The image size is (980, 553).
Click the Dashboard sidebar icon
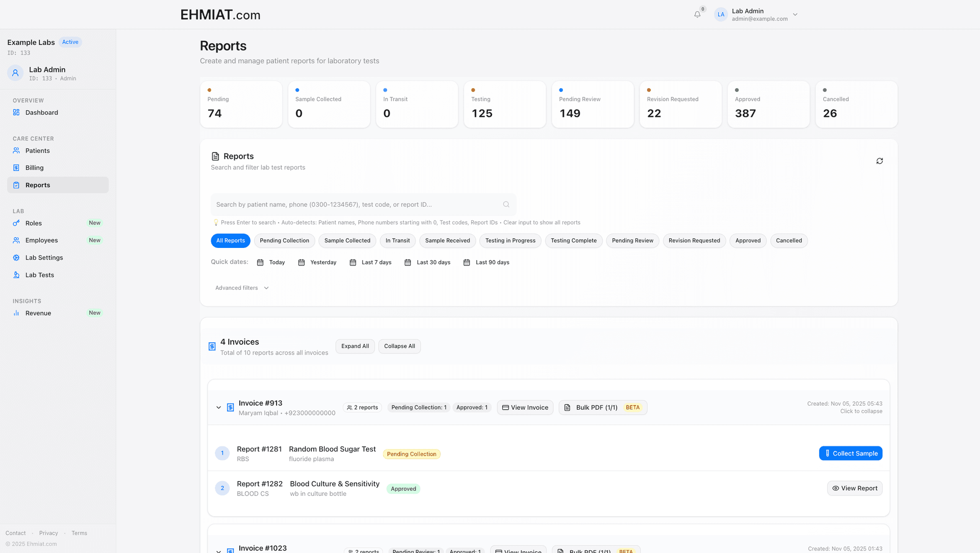pos(16,113)
